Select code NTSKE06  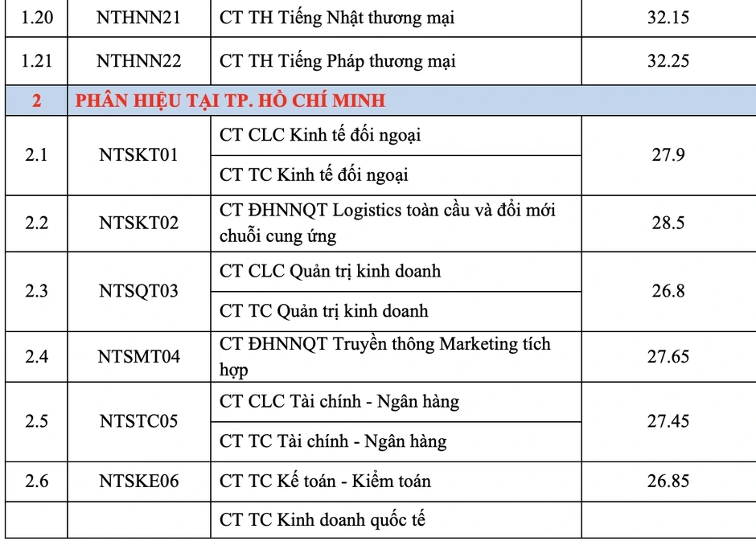[138, 482]
